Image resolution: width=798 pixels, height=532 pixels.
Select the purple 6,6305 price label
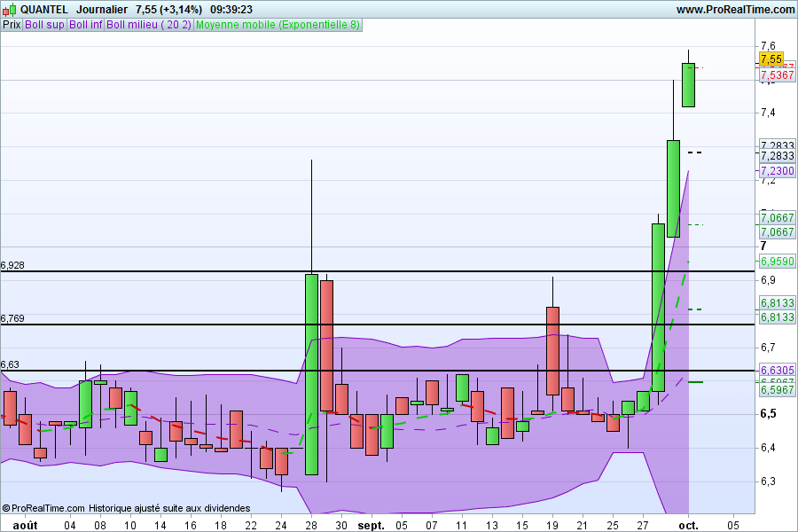click(x=777, y=370)
